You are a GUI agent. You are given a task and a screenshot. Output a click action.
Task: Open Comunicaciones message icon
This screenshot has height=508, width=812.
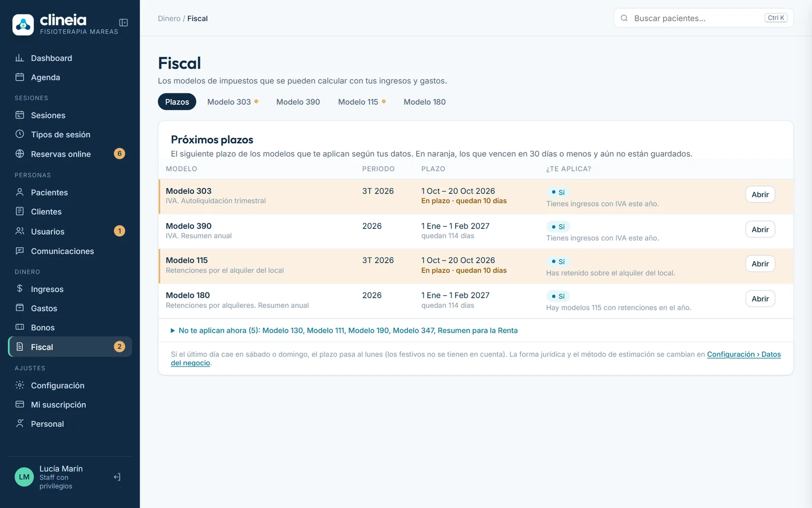tap(20, 250)
